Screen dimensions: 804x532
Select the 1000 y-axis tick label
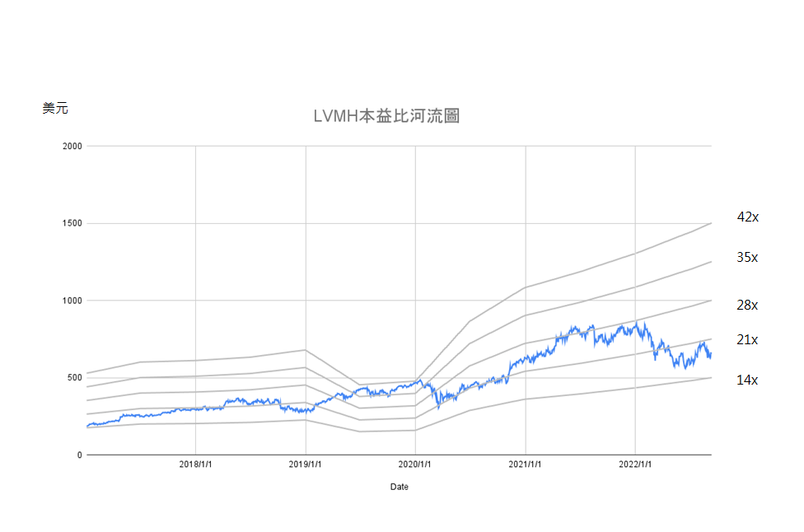click(x=72, y=301)
